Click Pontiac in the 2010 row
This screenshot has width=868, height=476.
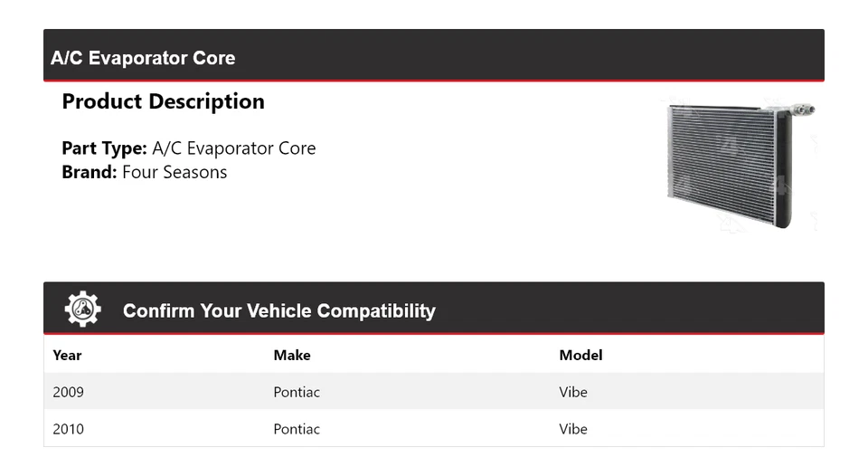(297, 429)
